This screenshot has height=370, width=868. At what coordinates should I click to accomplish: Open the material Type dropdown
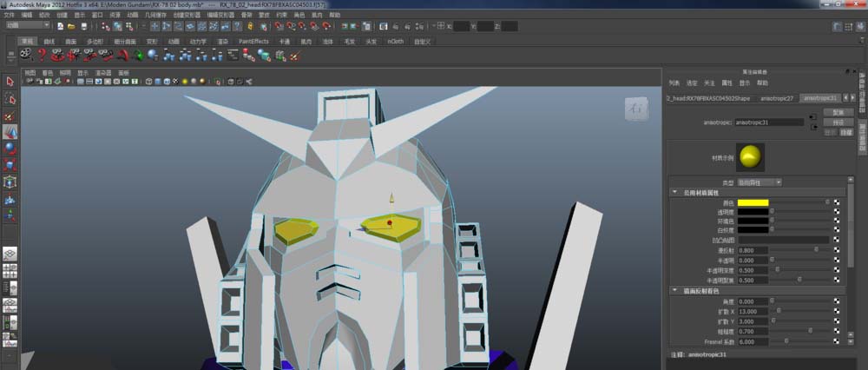(x=759, y=182)
